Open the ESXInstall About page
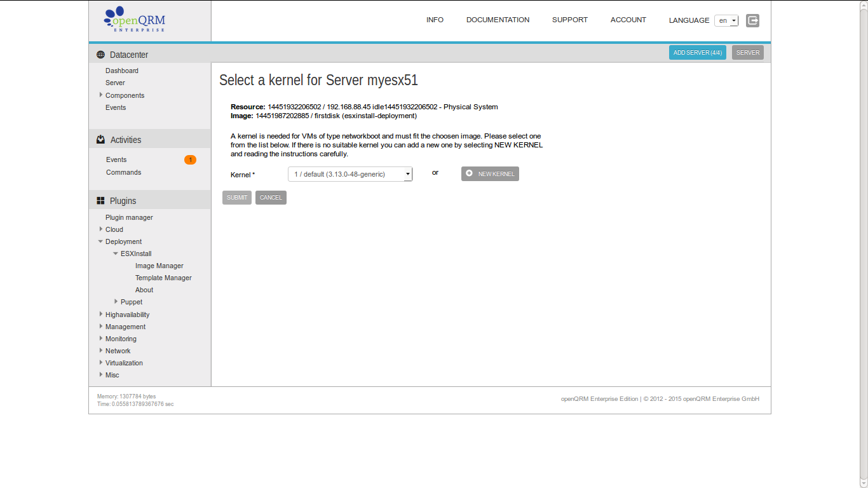This screenshot has height=488, width=868. point(144,290)
